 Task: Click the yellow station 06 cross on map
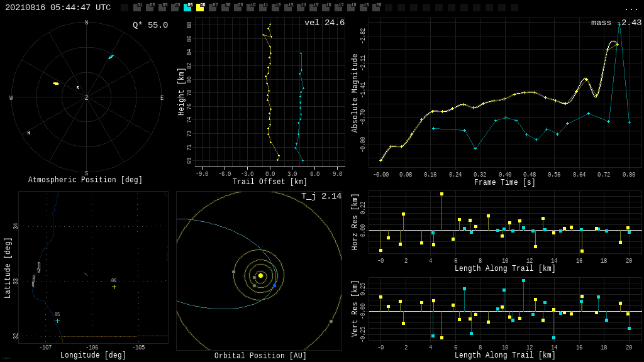[x=114, y=287]
